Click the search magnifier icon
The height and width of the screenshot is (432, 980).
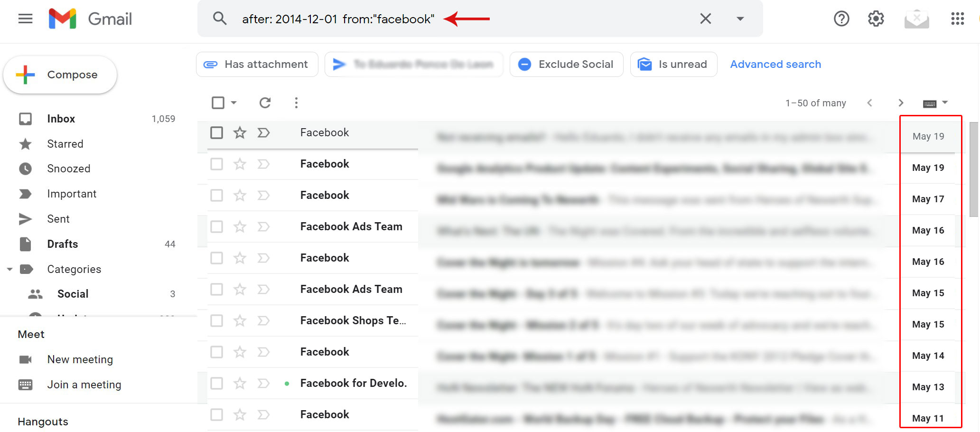pyautogui.click(x=219, y=19)
